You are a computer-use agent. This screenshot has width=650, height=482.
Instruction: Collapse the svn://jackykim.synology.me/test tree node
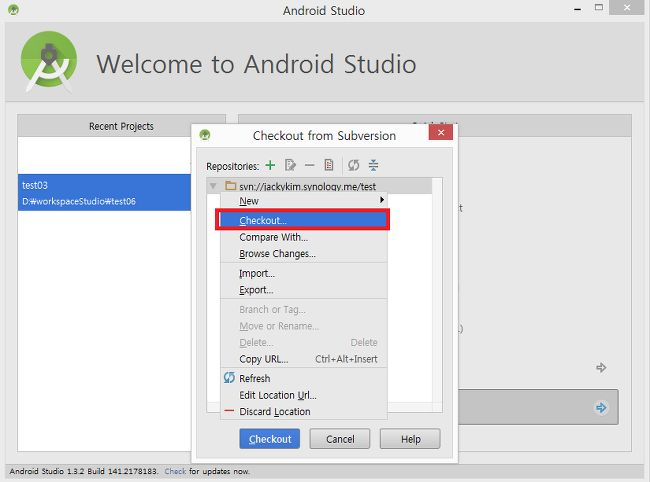pos(213,186)
